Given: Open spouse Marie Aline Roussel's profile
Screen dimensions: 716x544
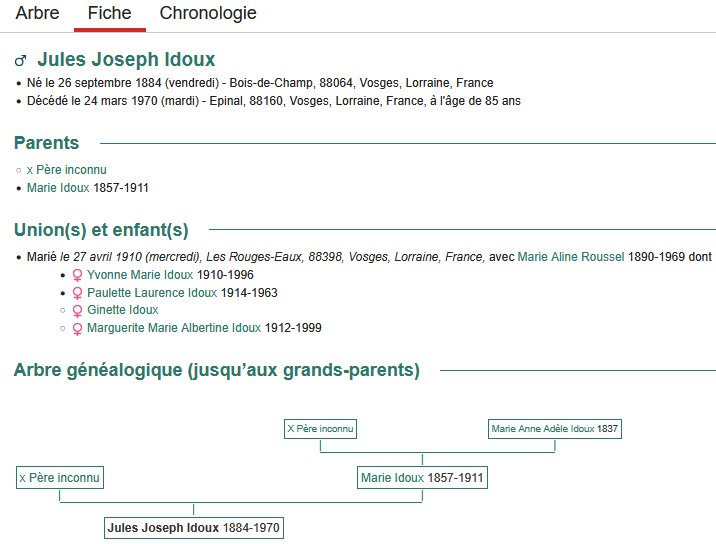Looking at the screenshot, I should (570, 257).
